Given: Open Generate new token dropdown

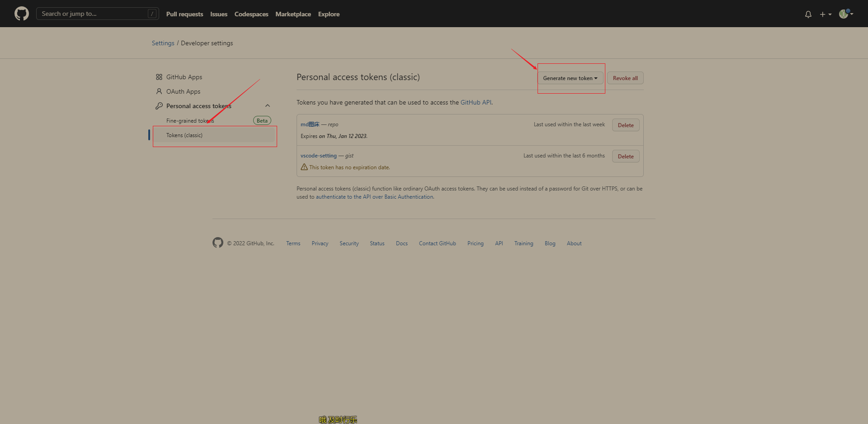Looking at the screenshot, I should (x=570, y=78).
